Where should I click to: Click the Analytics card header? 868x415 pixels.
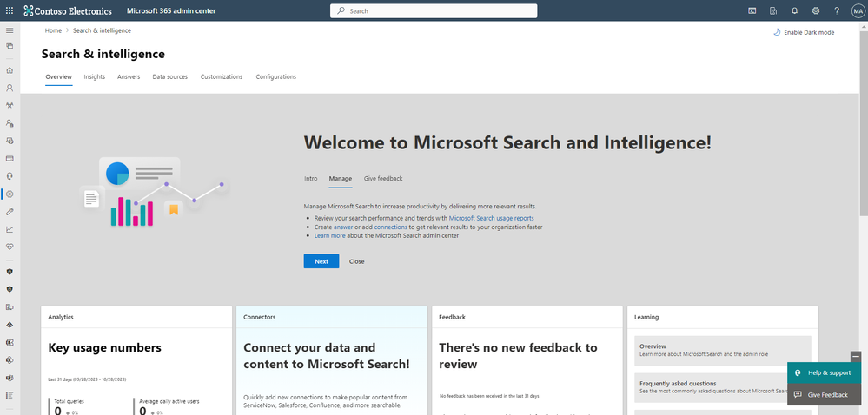pos(136,317)
